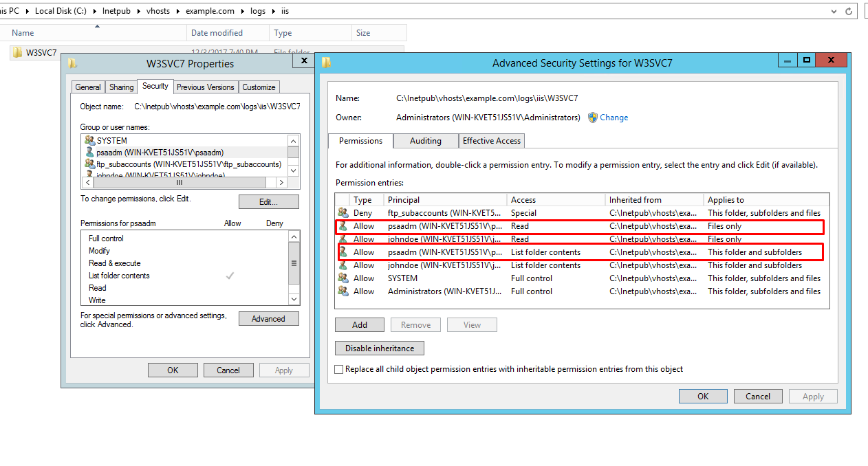Click the Deny ftp_subaccounts entry icon
The height and width of the screenshot is (466, 868).
[x=343, y=213]
